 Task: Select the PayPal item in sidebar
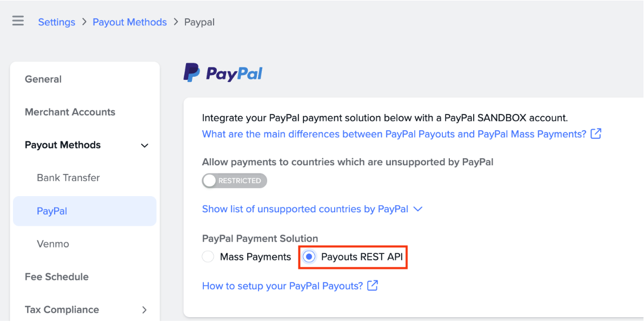click(x=52, y=211)
